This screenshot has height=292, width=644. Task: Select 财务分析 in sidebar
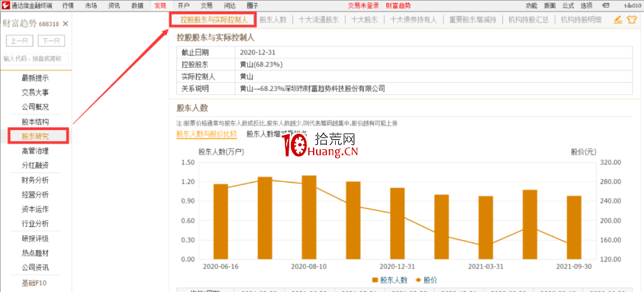(x=35, y=180)
